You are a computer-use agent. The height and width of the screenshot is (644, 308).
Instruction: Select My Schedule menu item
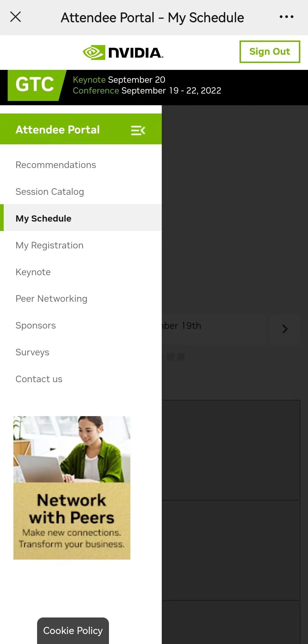click(43, 218)
